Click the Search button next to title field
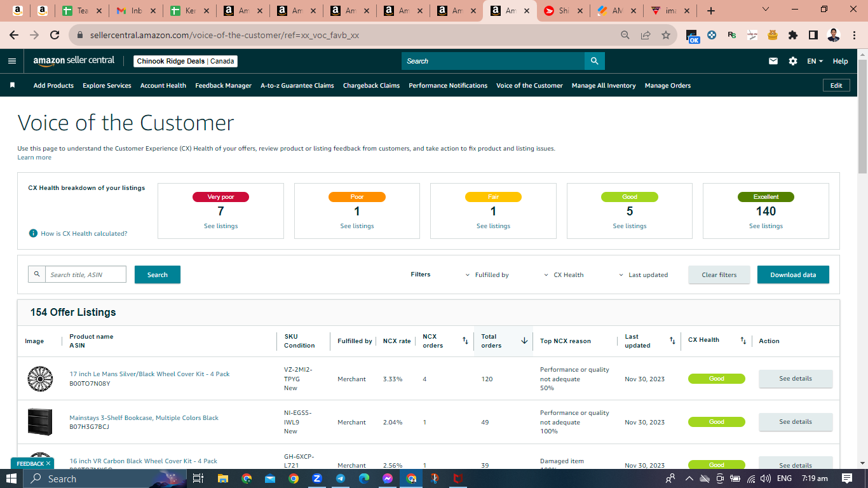The height and width of the screenshot is (488, 868). (158, 274)
